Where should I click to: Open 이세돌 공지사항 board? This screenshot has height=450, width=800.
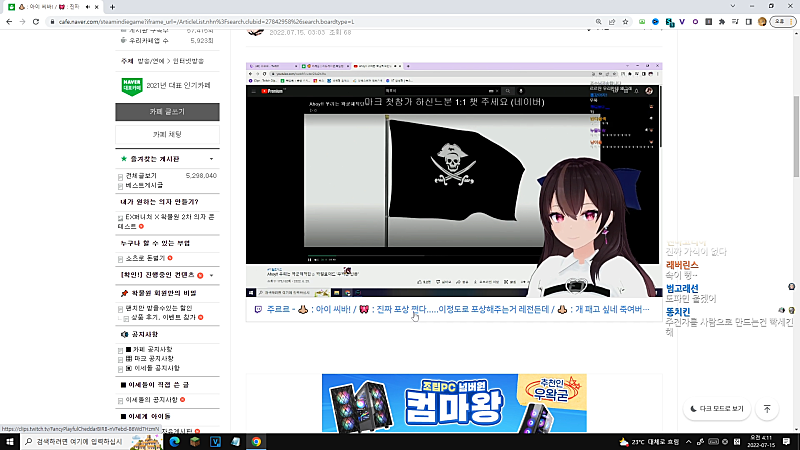(x=153, y=368)
